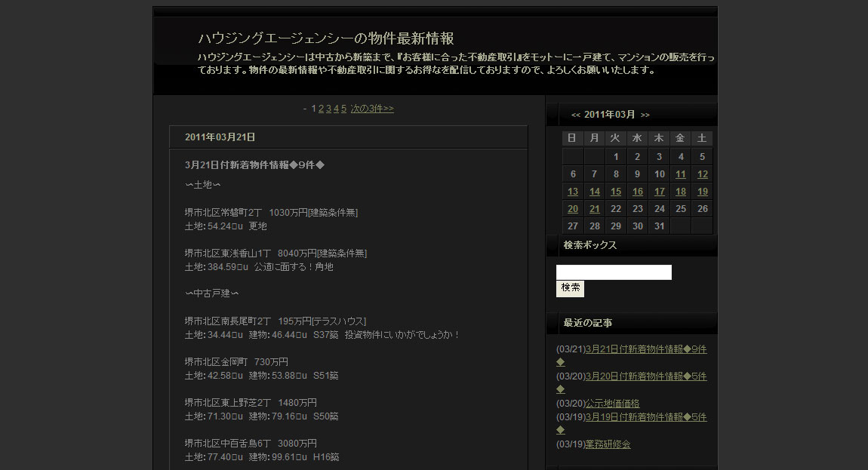Open calendar date 17
This screenshot has height=470, width=868.
pos(660,192)
